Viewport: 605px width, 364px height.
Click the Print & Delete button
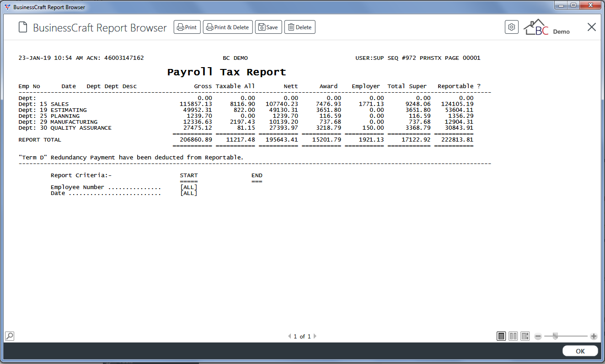coord(227,27)
